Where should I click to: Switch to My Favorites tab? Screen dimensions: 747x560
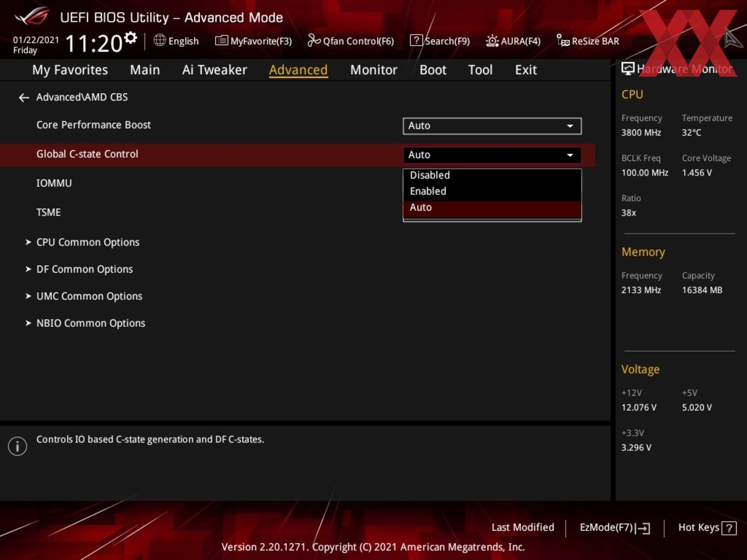pos(70,70)
